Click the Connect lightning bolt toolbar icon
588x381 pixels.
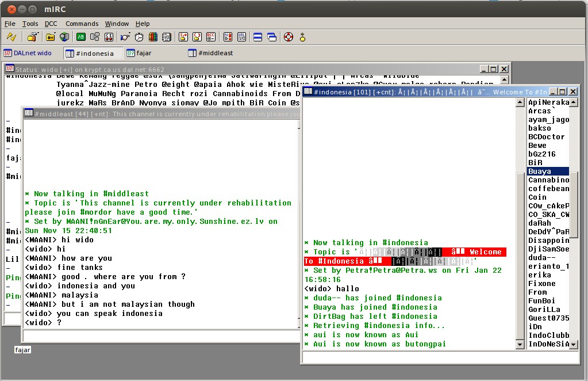click(x=11, y=37)
